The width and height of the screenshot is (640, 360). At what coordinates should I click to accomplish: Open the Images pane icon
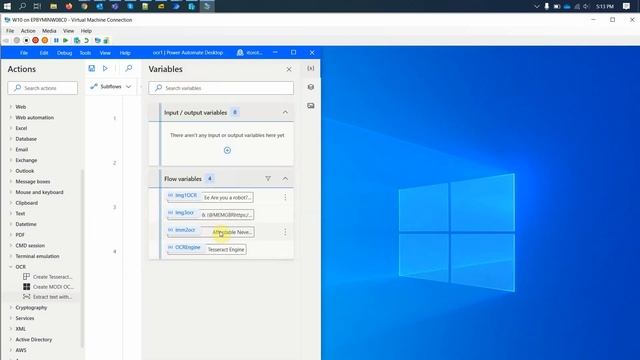pyautogui.click(x=311, y=106)
